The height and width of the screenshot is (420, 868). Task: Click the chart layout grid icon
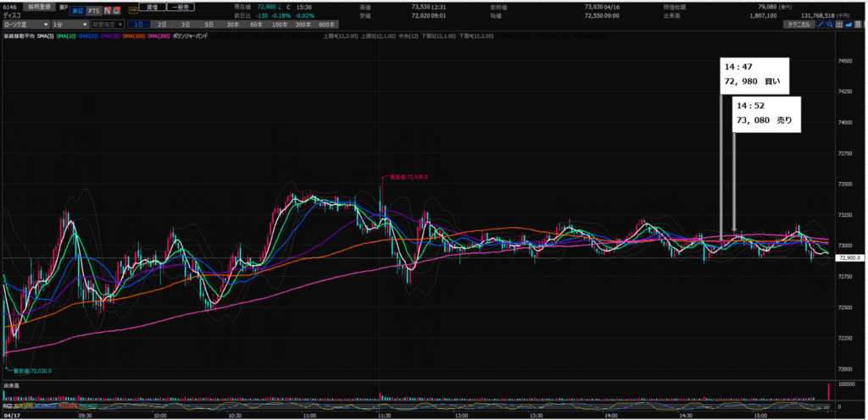pyautogui.click(x=837, y=25)
